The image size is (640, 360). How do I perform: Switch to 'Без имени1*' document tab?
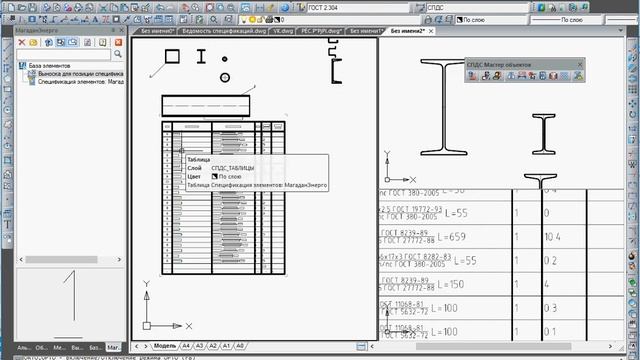pyautogui.click(x=366, y=31)
